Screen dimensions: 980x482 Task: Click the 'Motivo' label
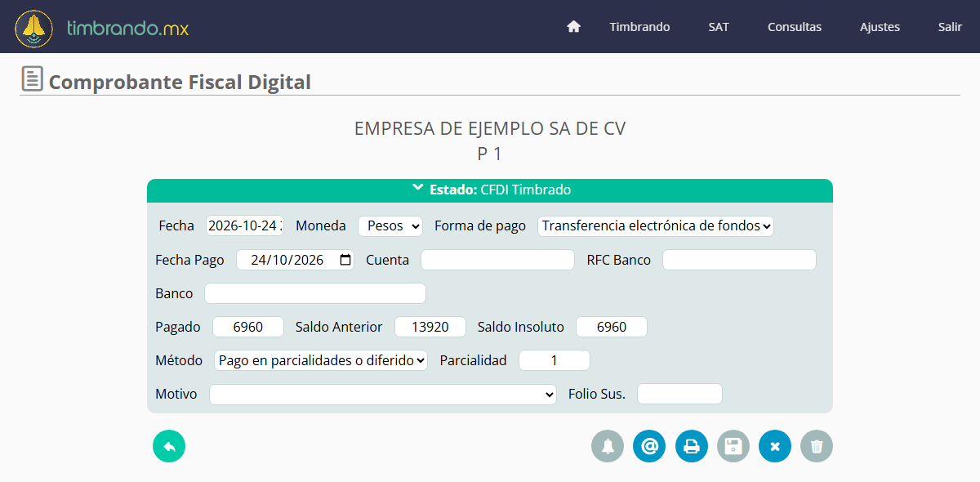coord(176,394)
